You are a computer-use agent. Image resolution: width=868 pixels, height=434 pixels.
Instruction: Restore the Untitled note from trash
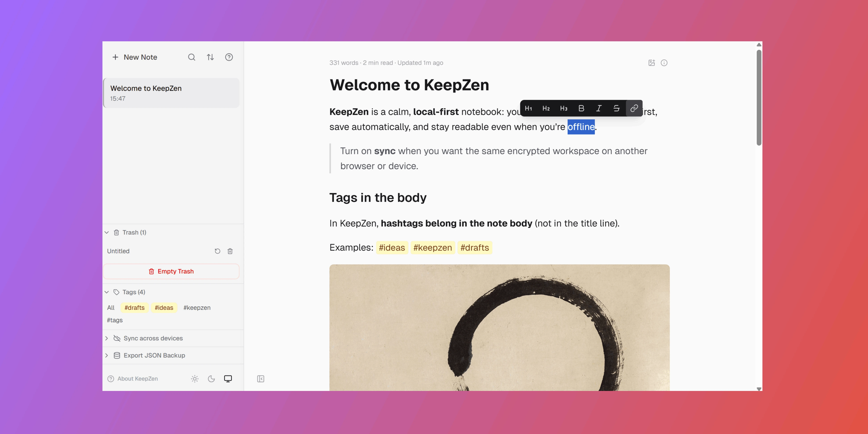click(217, 251)
